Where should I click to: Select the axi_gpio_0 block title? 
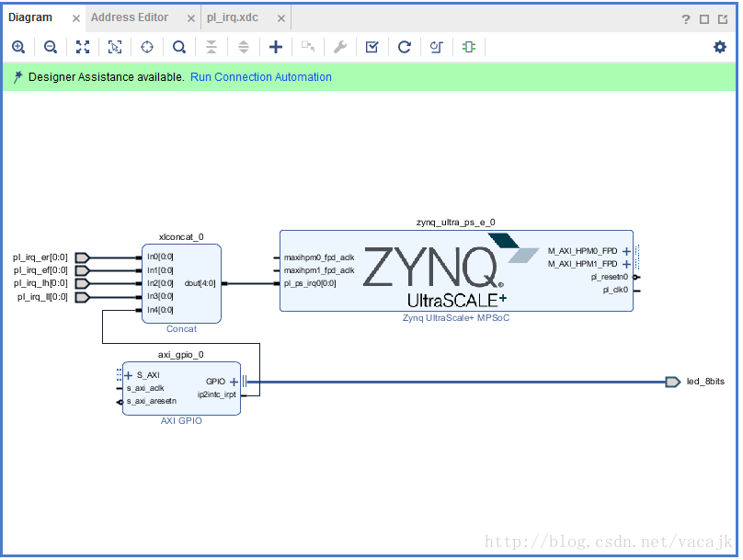click(180, 355)
